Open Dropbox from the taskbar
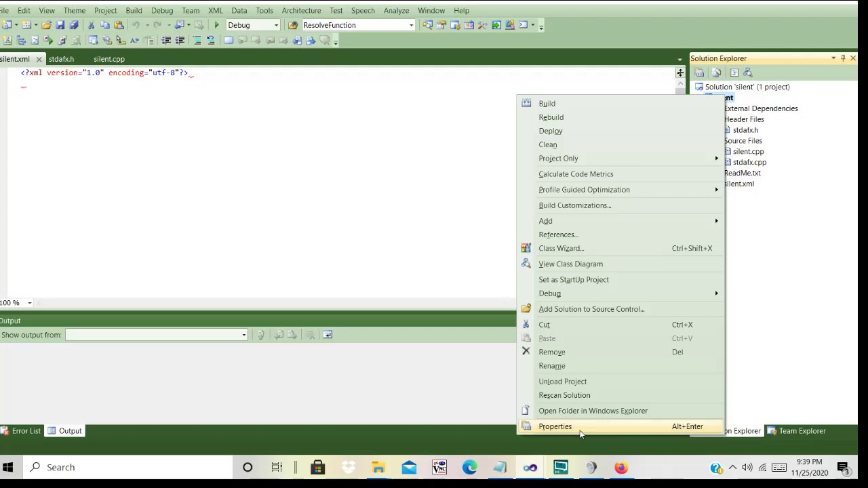This screenshot has width=868, height=488. [348, 468]
